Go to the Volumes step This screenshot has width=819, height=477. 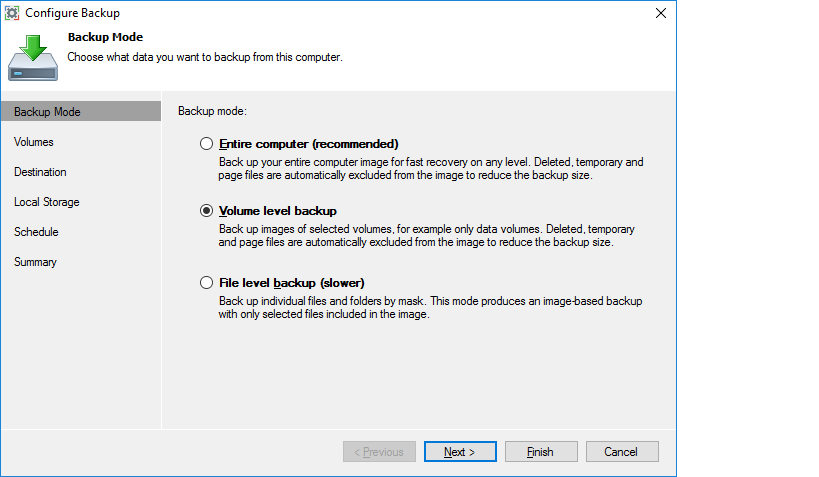(34, 142)
